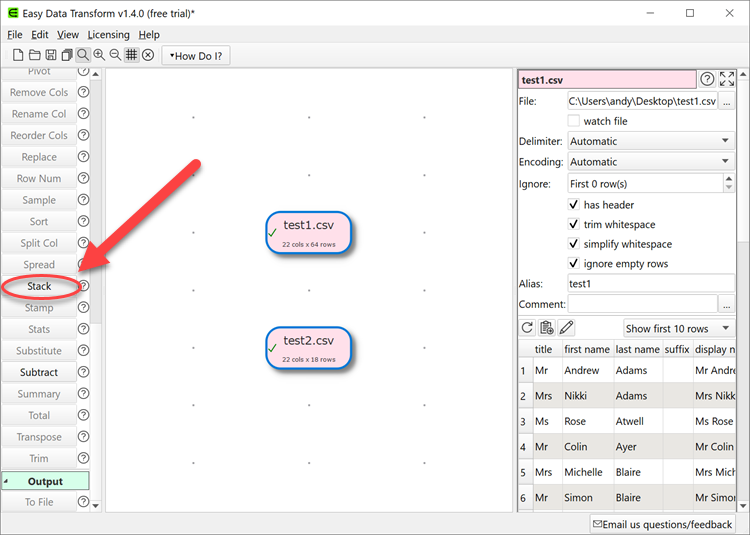750x535 pixels.
Task: Enable the watch file checkbox
Action: [574, 121]
